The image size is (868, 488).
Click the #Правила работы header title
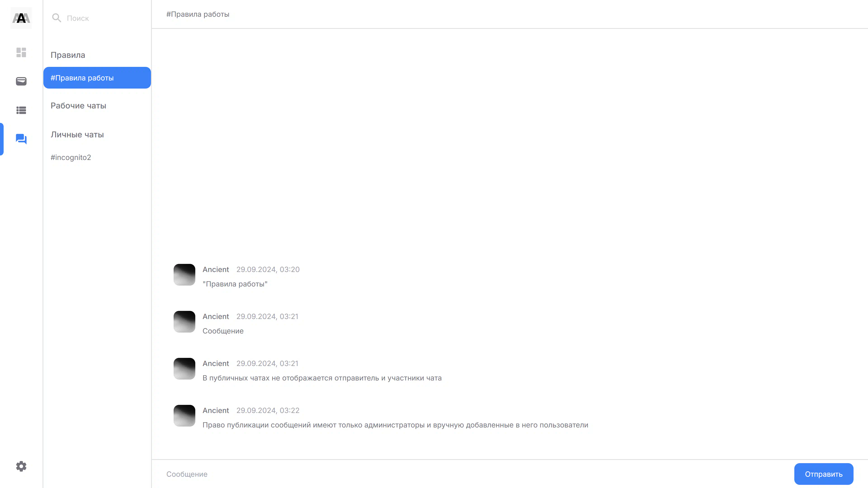tap(198, 14)
